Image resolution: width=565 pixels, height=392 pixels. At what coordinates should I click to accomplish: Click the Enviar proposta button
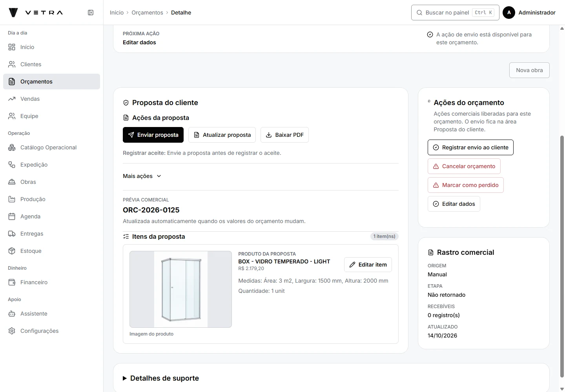tap(153, 135)
